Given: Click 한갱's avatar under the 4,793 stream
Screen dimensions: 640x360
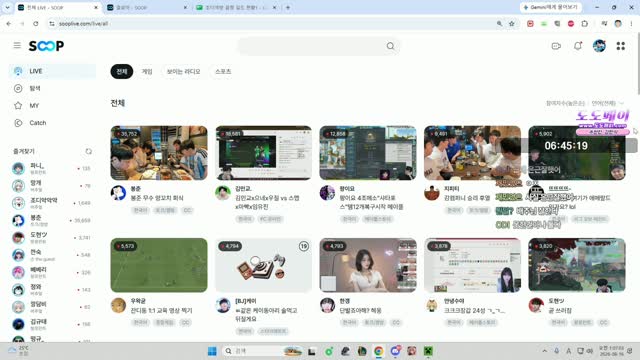Looking at the screenshot, I should pos(327,305).
